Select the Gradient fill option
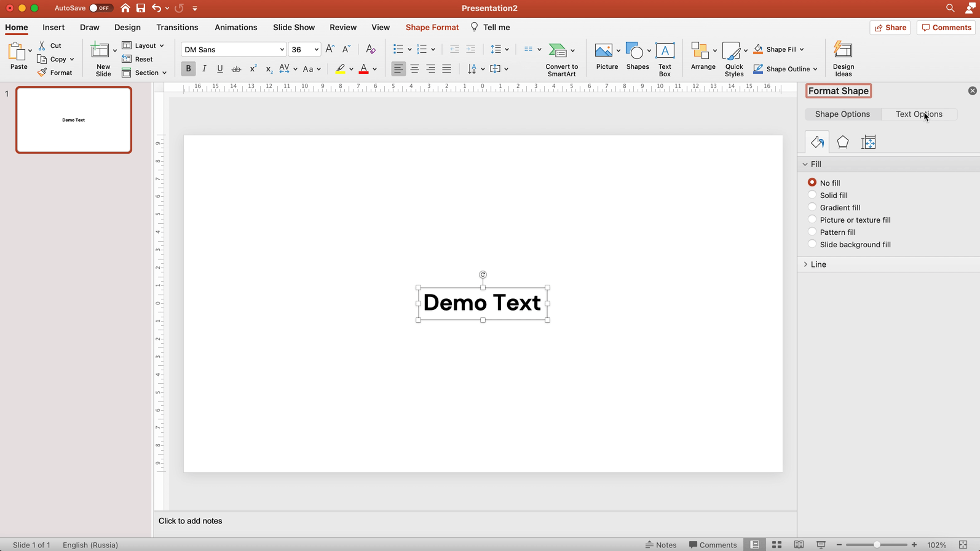The height and width of the screenshot is (551, 980). [x=812, y=207]
